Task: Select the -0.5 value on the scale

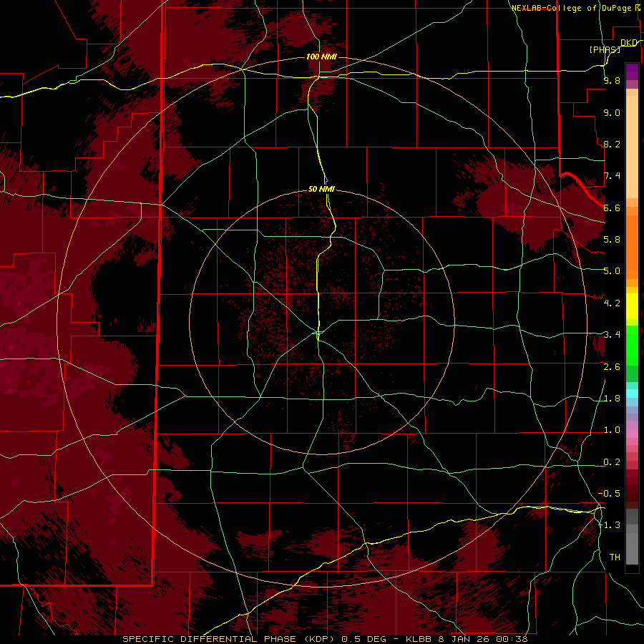Action: pyautogui.click(x=610, y=493)
